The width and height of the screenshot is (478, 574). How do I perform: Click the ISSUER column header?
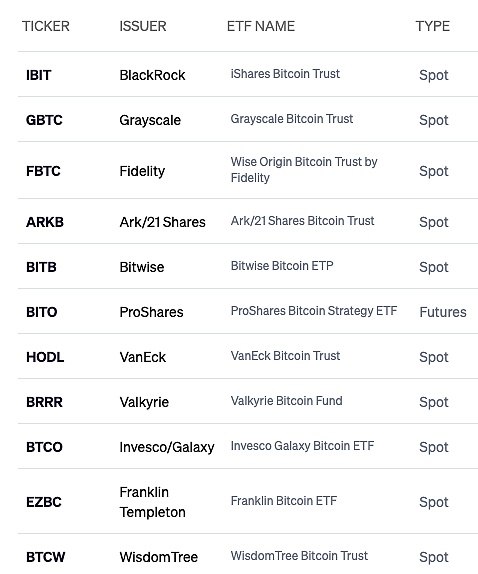pyautogui.click(x=143, y=26)
